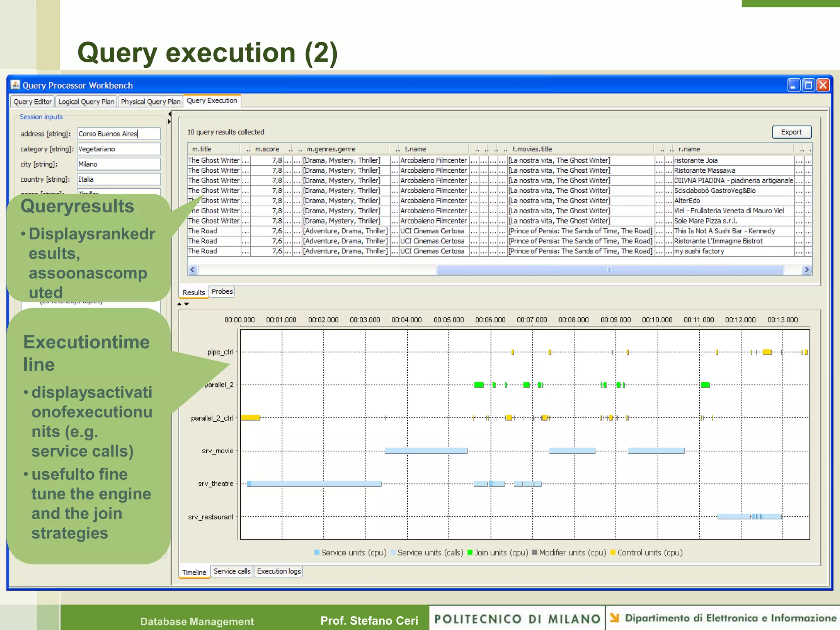Click the category field containing Vegetariano
840x630 pixels.
tap(119, 149)
